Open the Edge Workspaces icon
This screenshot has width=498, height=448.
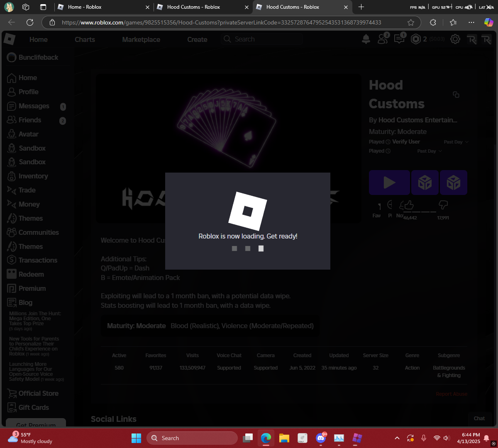click(x=26, y=7)
